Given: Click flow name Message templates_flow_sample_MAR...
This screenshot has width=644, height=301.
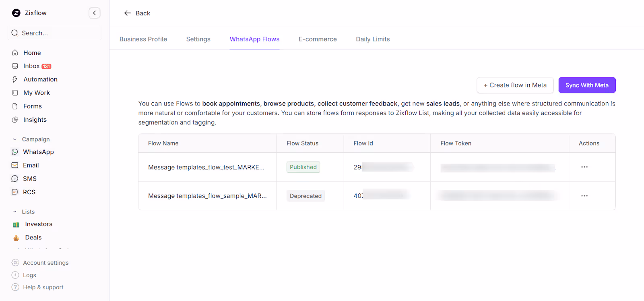Looking at the screenshot, I should 207,196.
